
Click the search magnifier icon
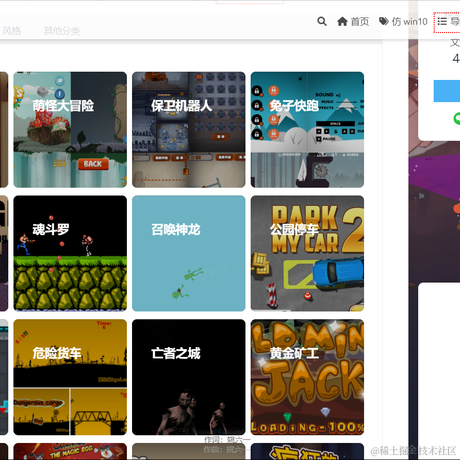click(x=322, y=22)
